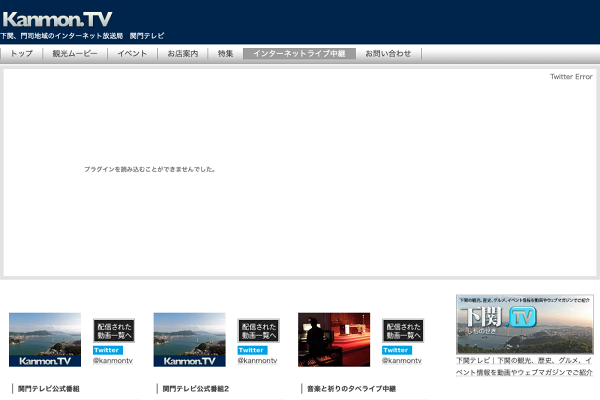Click the 音楽と祈りの夕べライブ中継 heading
600x400 pixels.
[x=351, y=389]
